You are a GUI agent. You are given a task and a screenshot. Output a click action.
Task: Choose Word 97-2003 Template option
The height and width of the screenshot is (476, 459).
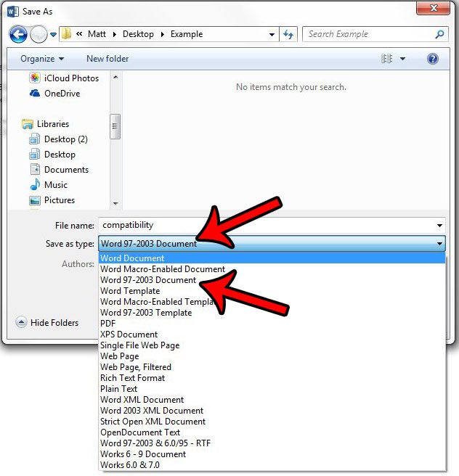tap(272, 313)
